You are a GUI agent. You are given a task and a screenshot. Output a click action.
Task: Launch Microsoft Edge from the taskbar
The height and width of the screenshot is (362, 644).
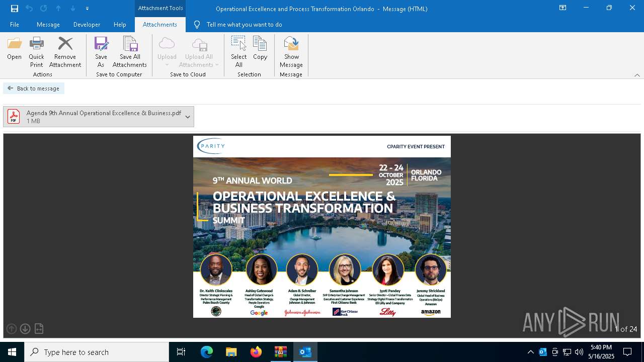pos(207,352)
